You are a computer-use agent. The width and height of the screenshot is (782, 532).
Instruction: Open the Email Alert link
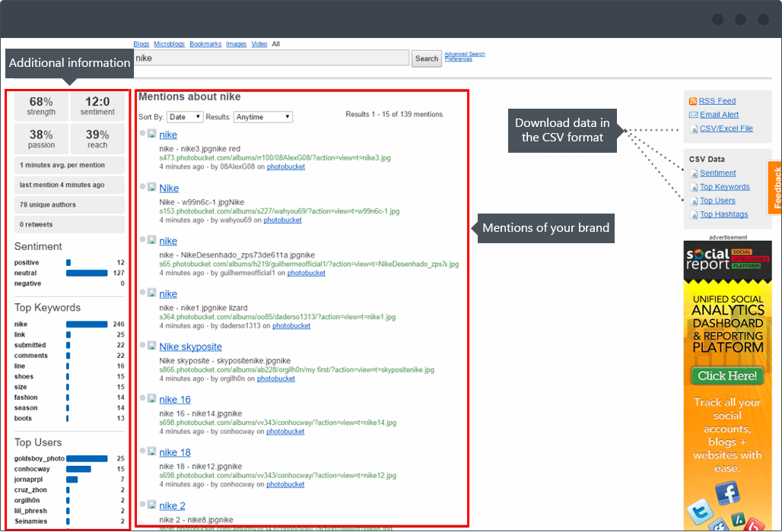click(719, 115)
